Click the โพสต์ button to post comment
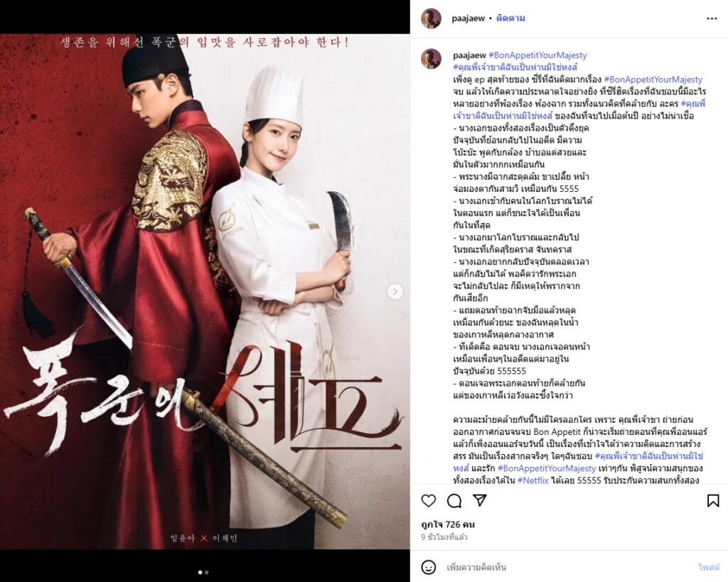The image size is (728, 582). (x=709, y=567)
